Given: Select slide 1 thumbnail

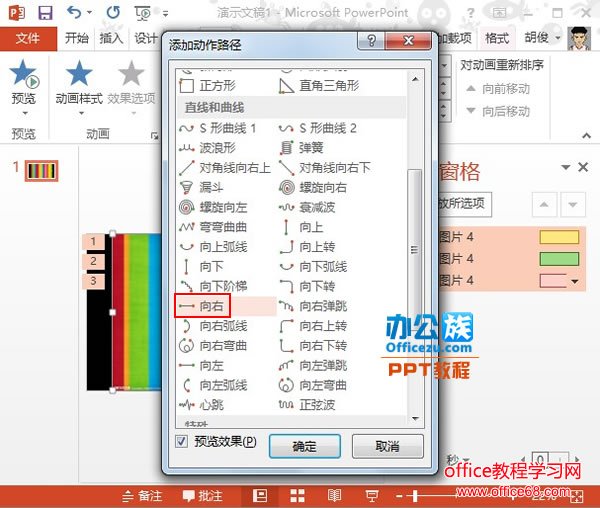Looking at the screenshot, I should (x=42, y=171).
